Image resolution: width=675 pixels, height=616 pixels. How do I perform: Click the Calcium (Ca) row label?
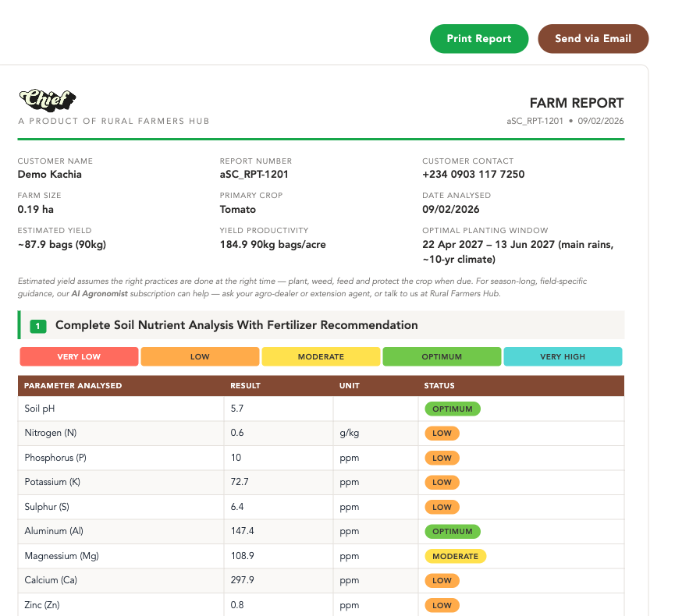pyautogui.click(x=51, y=580)
